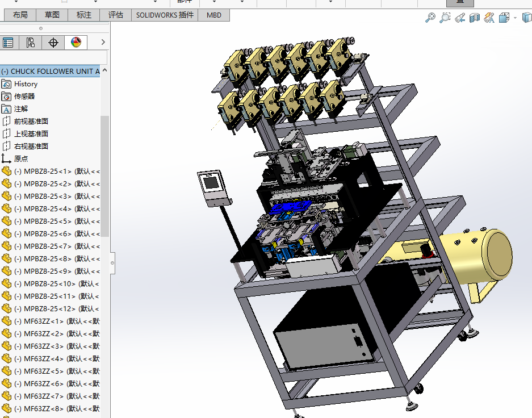This screenshot has height=418, width=532.
Task: Collapse the side panel via its edge handle
Action: (112, 263)
